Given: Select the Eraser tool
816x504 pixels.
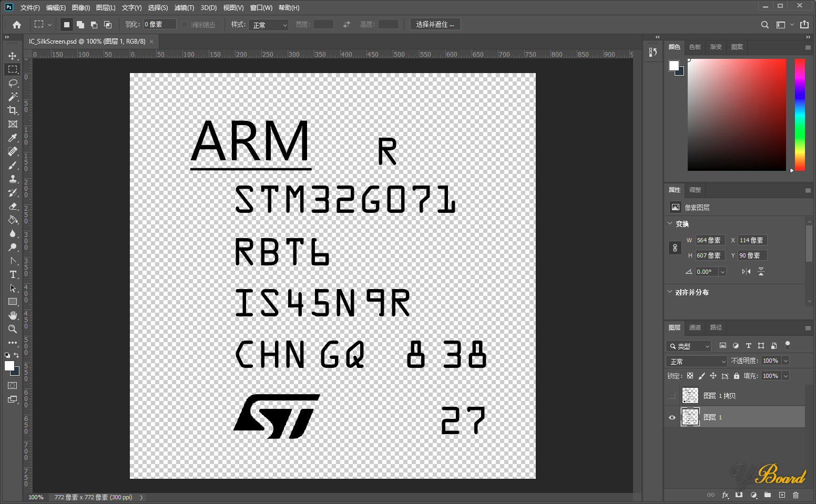Looking at the screenshot, I should [13, 206].
